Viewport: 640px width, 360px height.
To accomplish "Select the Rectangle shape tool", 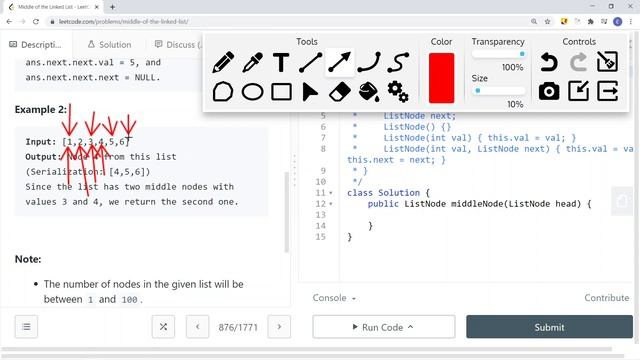I will (281, 91).
